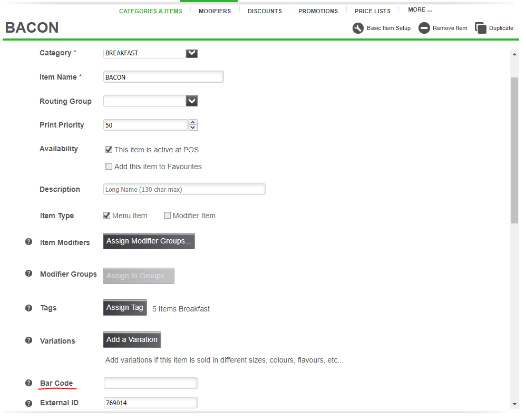Image resolution: width=526 pixels, height=420 pixels.
Task: Show help for Variations field
Action: (29, 340)
